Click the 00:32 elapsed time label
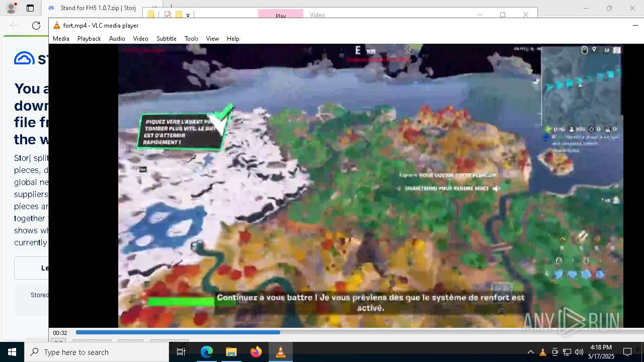 (x=60, y=333)
